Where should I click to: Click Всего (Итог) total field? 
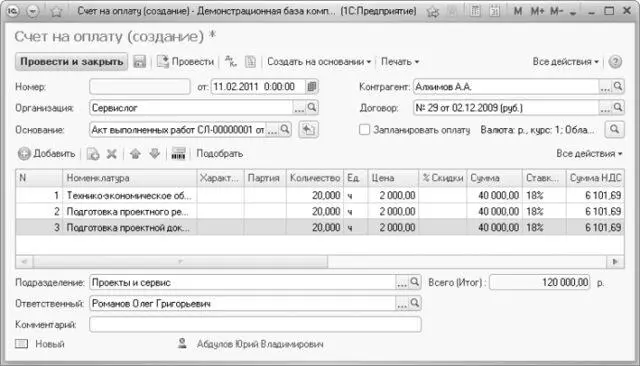(x=540, y=282)
